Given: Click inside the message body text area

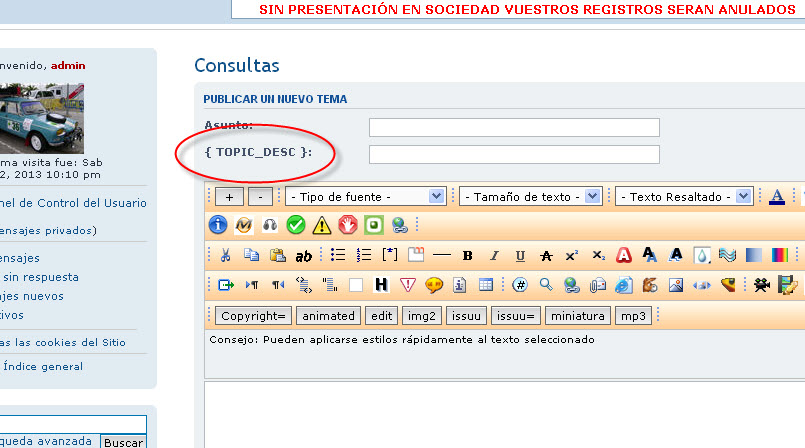Looking at the screenshot, I should click(505, 414).
